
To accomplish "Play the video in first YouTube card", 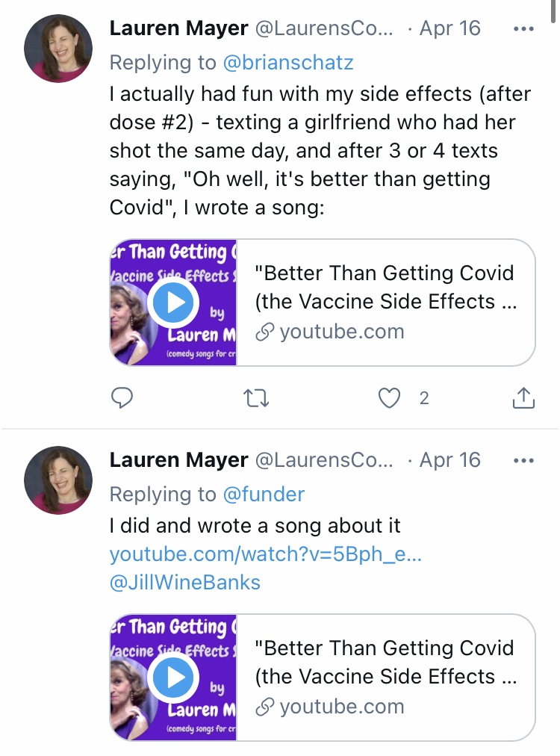I will click(x=173, y=303).
